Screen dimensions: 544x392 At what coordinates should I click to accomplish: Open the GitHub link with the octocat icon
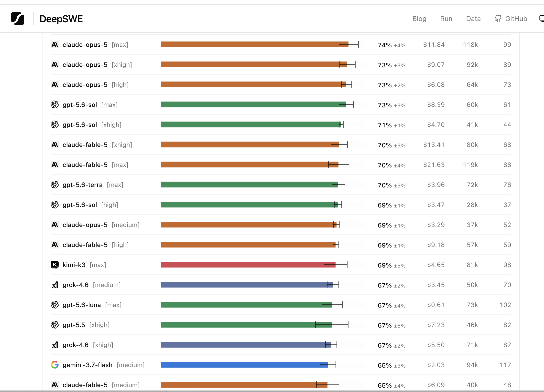point(511,19)
